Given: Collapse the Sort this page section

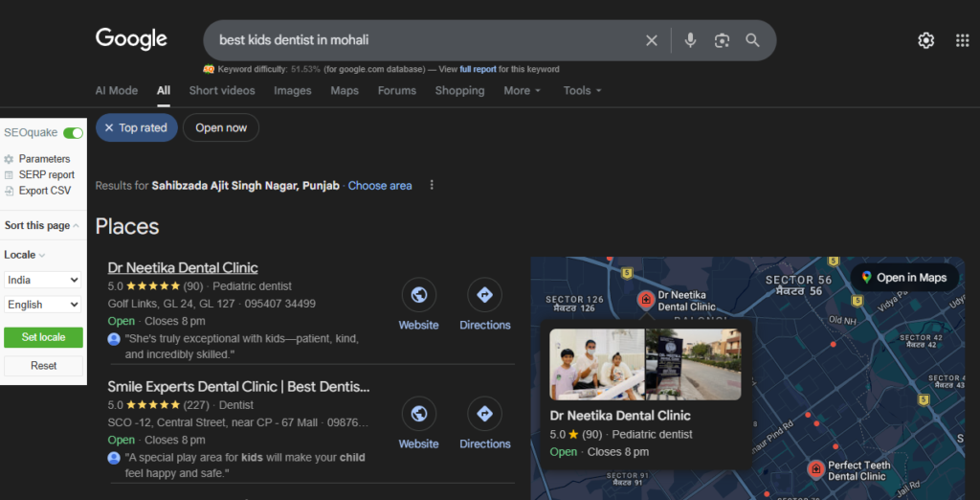Looking at the screenshot, I should [x=41, y=225].
